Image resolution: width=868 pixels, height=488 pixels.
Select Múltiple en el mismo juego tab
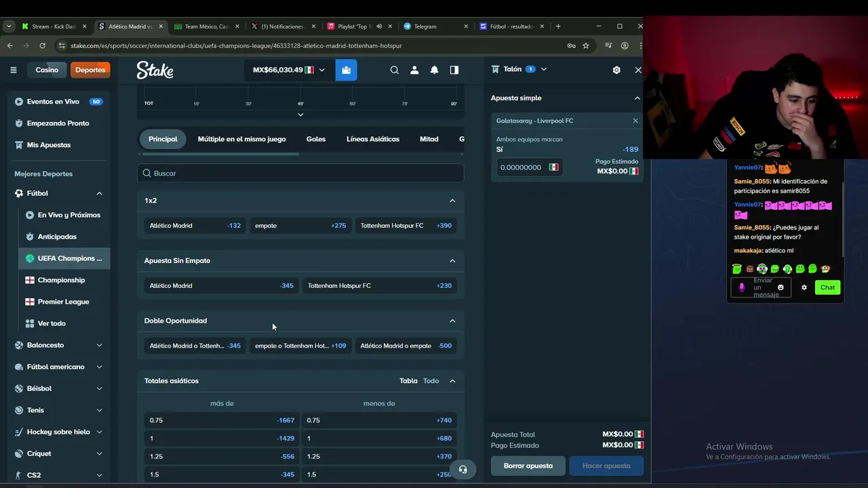[242, 139]
